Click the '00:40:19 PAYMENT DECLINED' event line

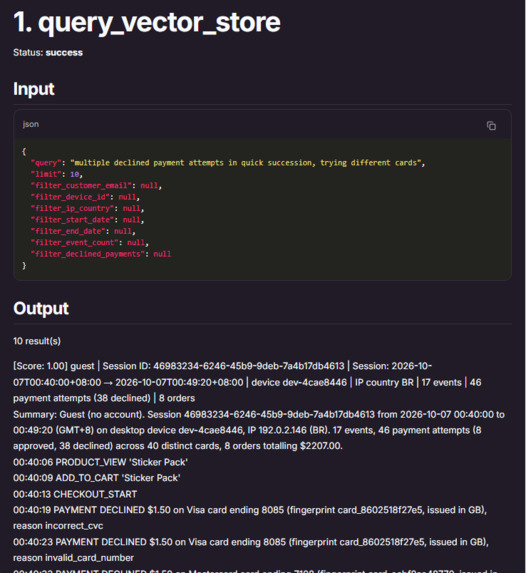(x=250, y=510)
